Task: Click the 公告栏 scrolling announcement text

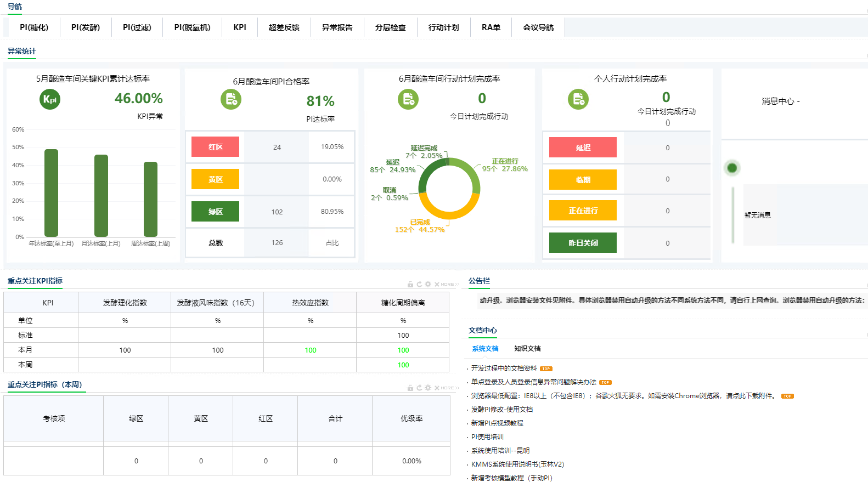Action: 672,300
